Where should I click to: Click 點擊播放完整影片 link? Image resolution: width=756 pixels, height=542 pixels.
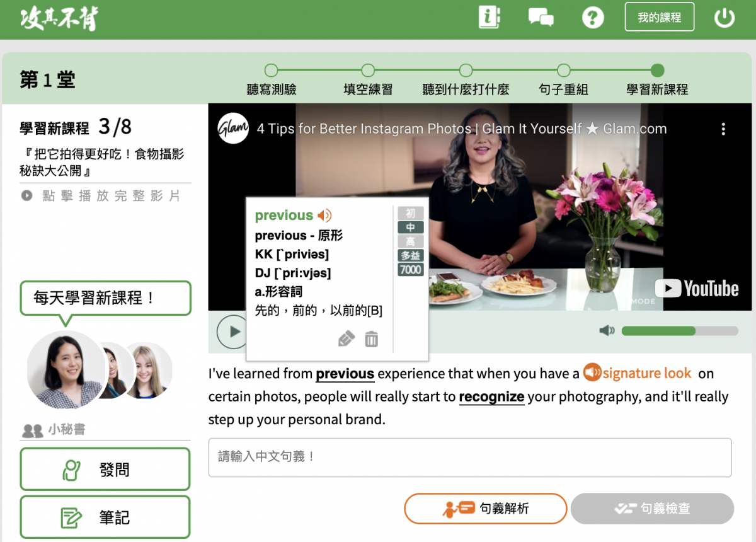point(101,195)
